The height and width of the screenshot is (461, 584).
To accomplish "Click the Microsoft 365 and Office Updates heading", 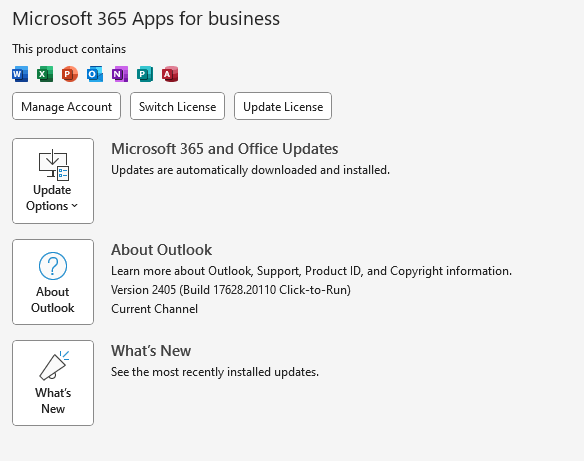I will click(225, 149).
